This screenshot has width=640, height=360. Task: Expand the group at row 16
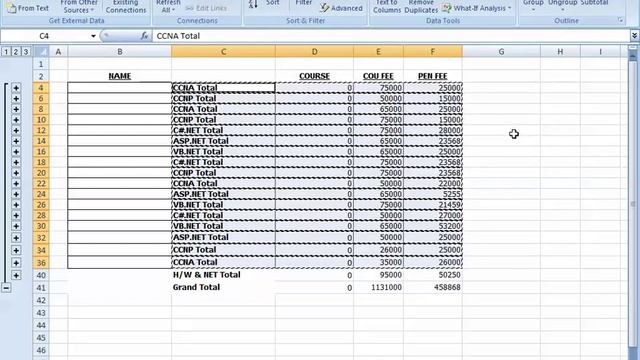pyautogui.click(x=16, y=151)
